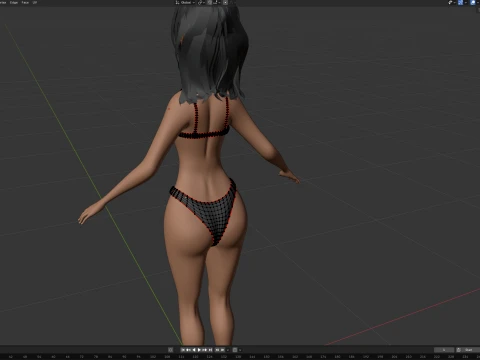480x360 pixels.
Task: Jump to the timeline start frame
Action: (183, 350)
